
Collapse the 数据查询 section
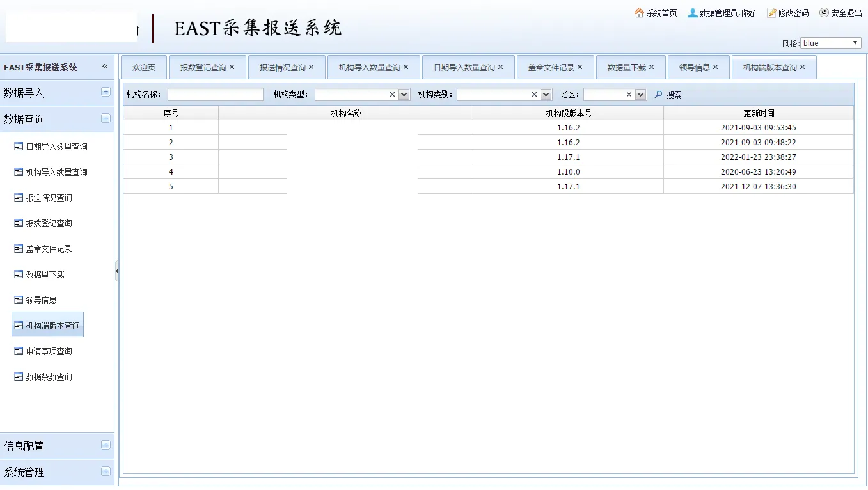click(x=106, y=118)
